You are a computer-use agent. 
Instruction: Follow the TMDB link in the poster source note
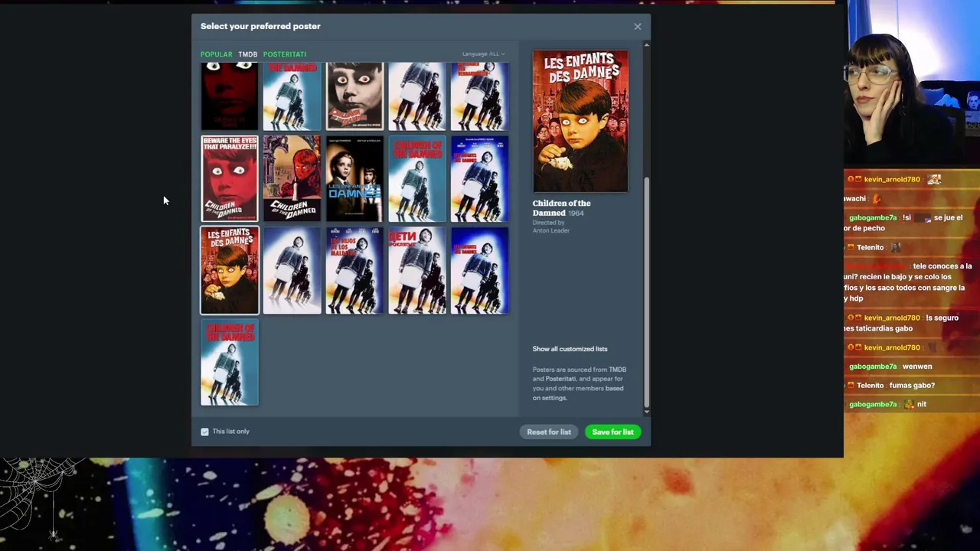617,370
